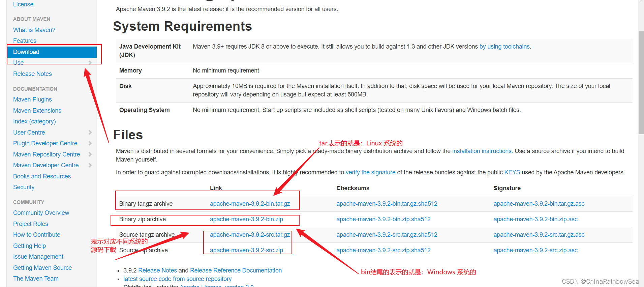This screenshot has width=644, height=287.
Task: Open the Maven Plugins documentation
Action: pyautogui.click(x=32, y=99)
